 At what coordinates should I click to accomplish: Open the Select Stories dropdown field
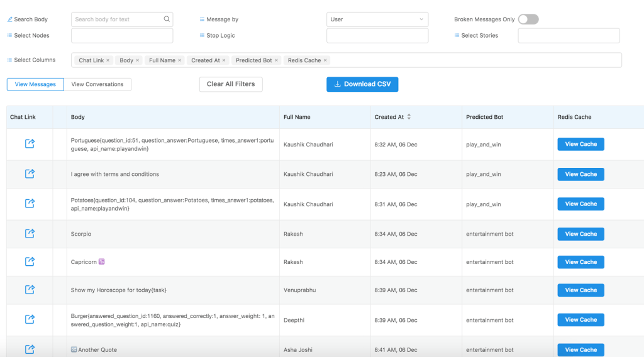coord(569,36)
